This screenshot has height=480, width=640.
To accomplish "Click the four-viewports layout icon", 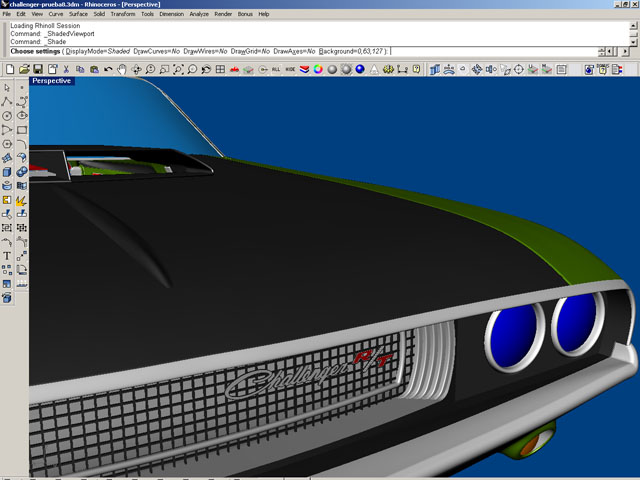I will [220, 69].
